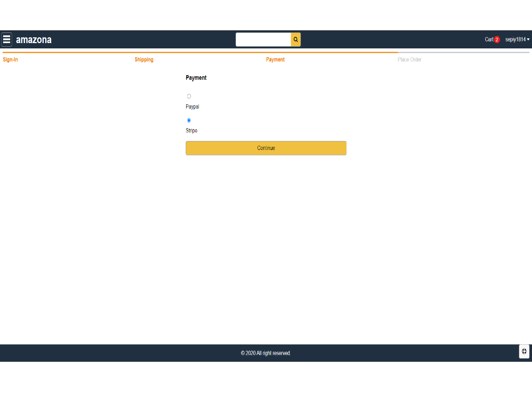532x399 pixels.
Task: Click the dropdown caret next to sepiy1814
Action: [527, 39]
